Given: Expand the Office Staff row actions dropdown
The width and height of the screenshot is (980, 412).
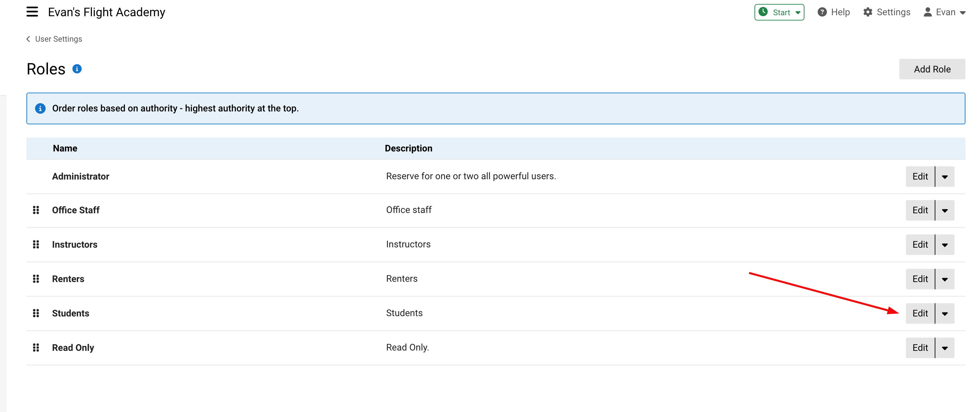Looking at the screenshot, I should point(945,210).
